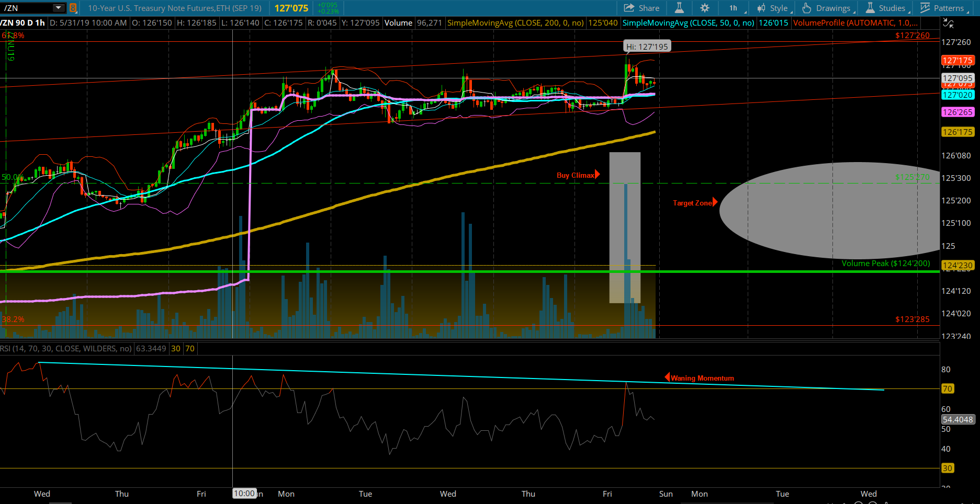Open the Style menu
Viewport: 980px width, 504px height.
click(774, 8)
